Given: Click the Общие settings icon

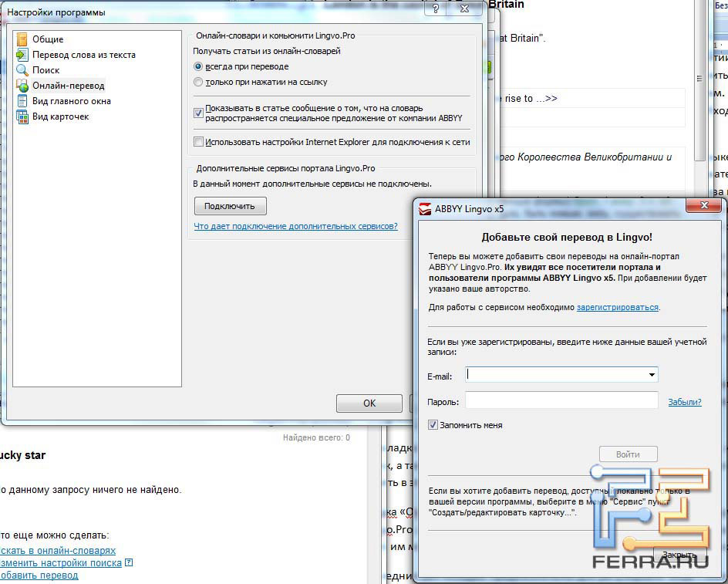Looking at the screenshot, I should pyautogui.click(x=22, y=39).
